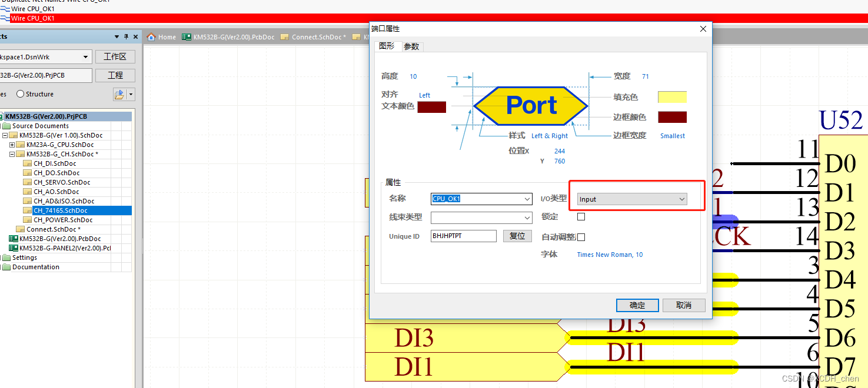The width and height of the screenshot is (868, 388).
Task: Click the yellow 填充色 color swatch
Action: tap(672, 96)
